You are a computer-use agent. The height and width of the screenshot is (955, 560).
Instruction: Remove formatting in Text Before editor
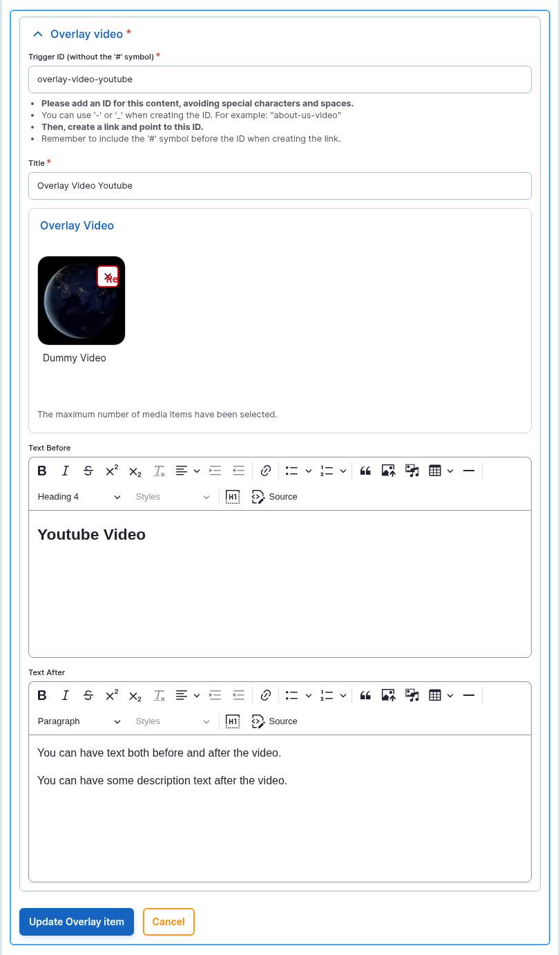(159, 471)
